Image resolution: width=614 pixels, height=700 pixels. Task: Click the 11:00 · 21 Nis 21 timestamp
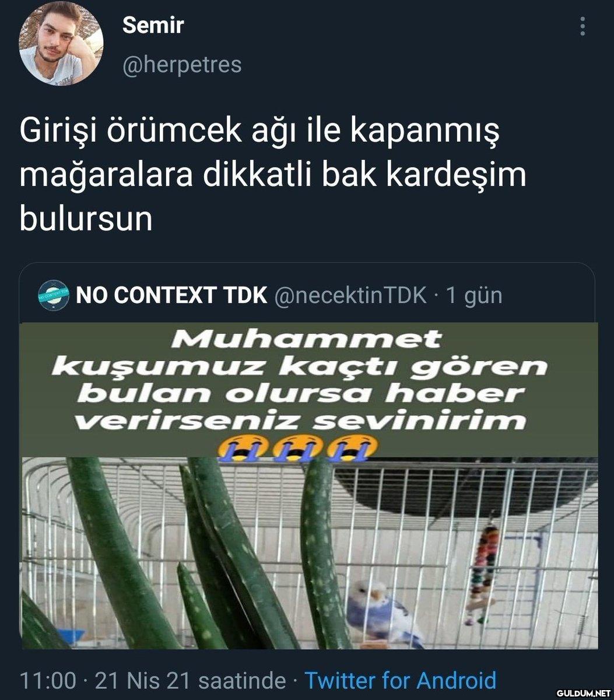153,681
